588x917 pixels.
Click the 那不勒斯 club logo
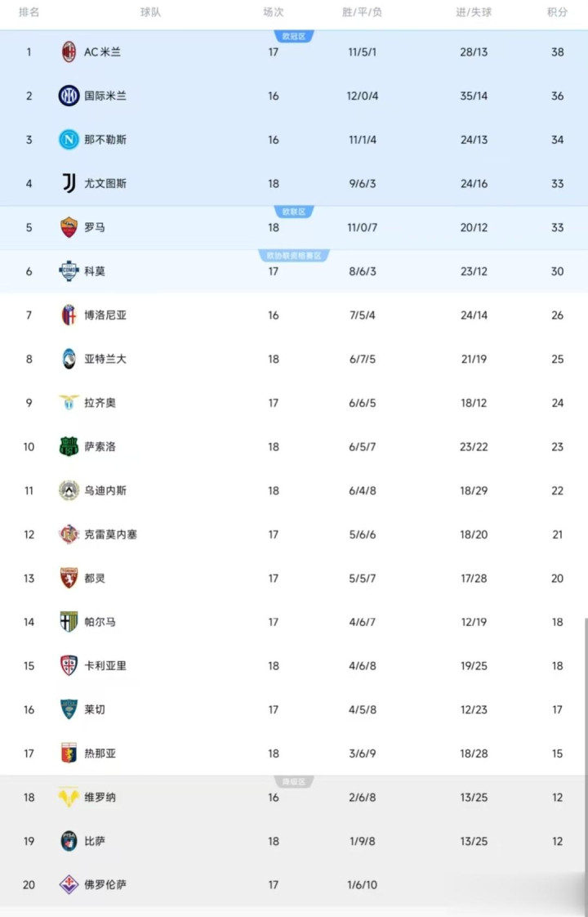tap(69, 140)
